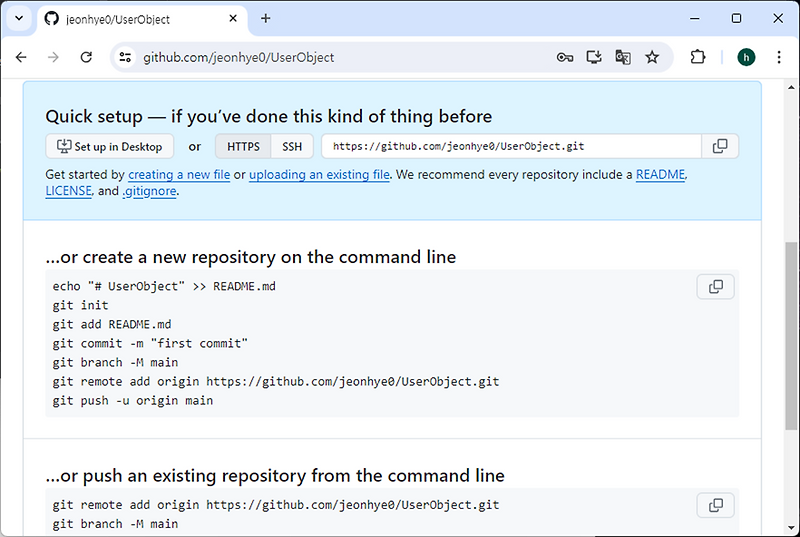Open the profile avatar 'h'
Screen dimensions: 800x537
746,57
